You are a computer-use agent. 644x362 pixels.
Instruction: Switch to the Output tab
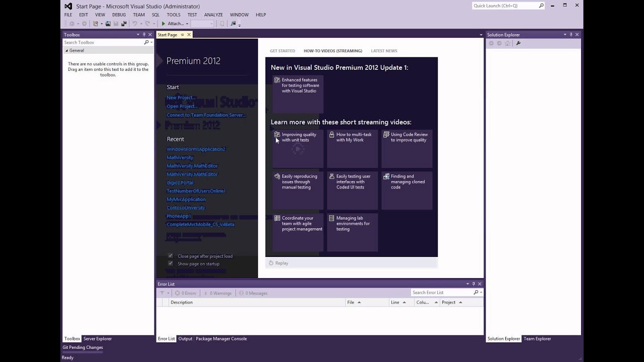pyautogui.click(x=185, y=339)
